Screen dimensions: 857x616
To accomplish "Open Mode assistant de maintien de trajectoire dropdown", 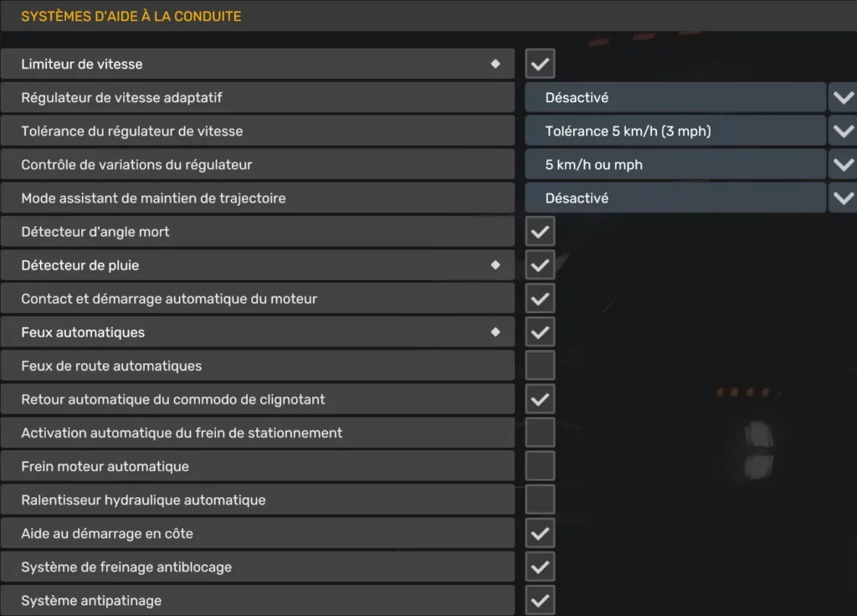I will 675,198.
